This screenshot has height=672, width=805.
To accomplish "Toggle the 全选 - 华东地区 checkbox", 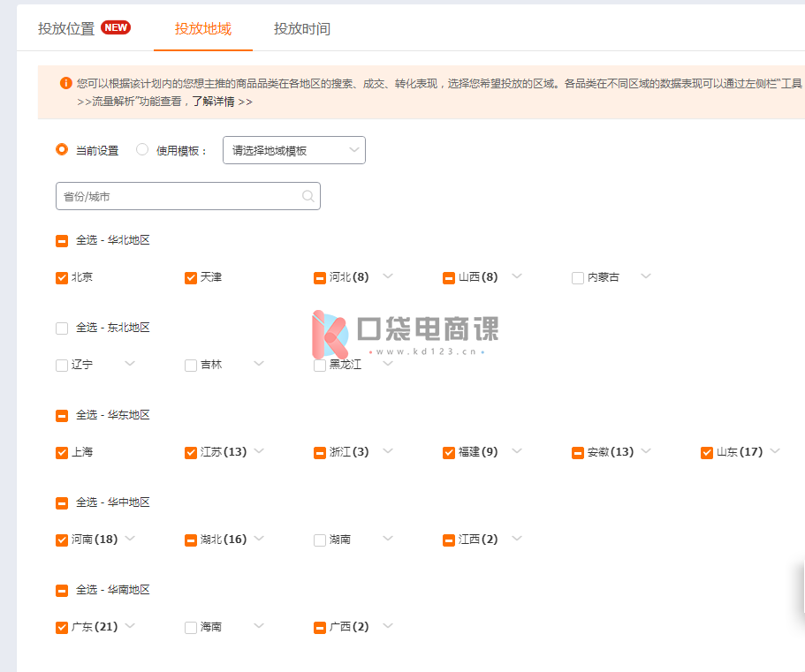I will pos(62,416).
